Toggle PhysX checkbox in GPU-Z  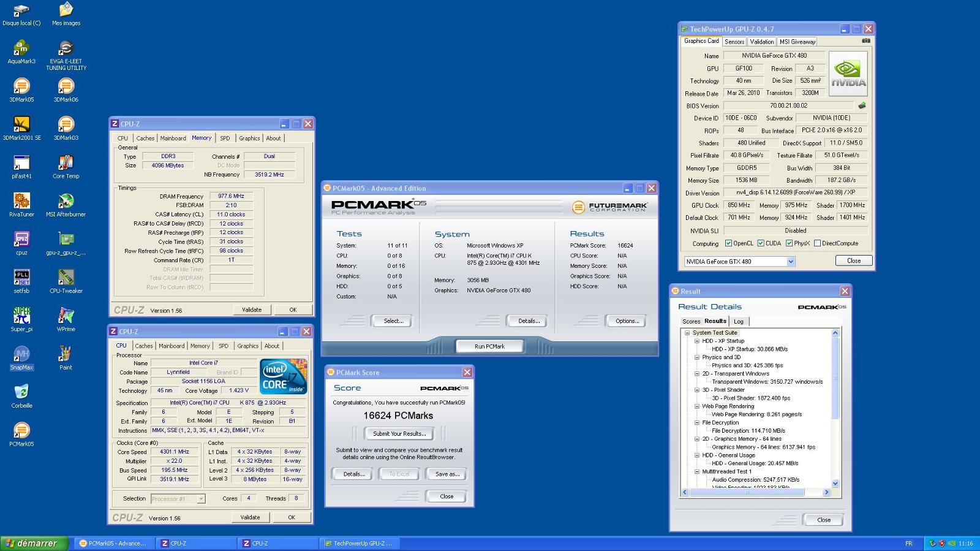789,243
